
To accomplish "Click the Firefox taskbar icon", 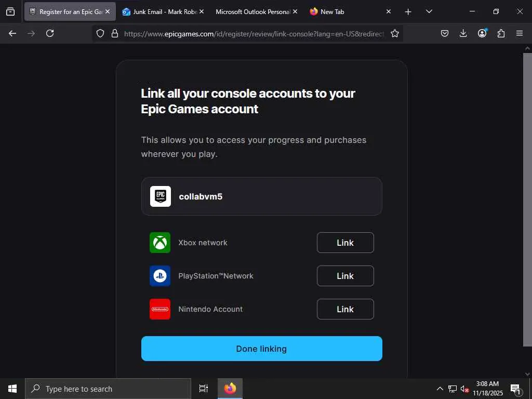I will point(230,389).
